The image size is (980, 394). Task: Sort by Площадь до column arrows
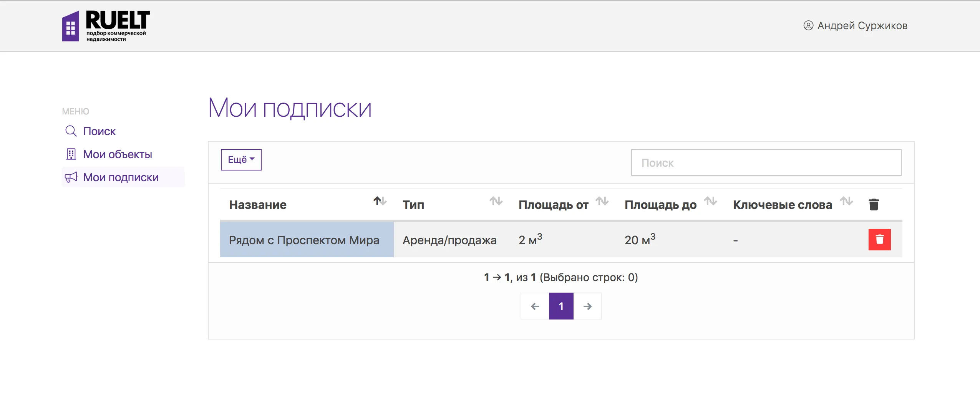pos(710,201)
